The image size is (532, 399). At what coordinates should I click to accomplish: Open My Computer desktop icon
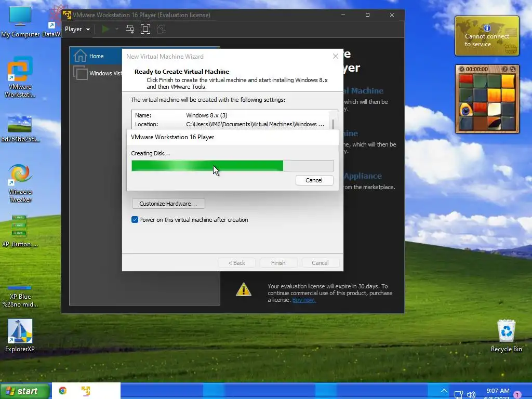(x=20, y=22)
